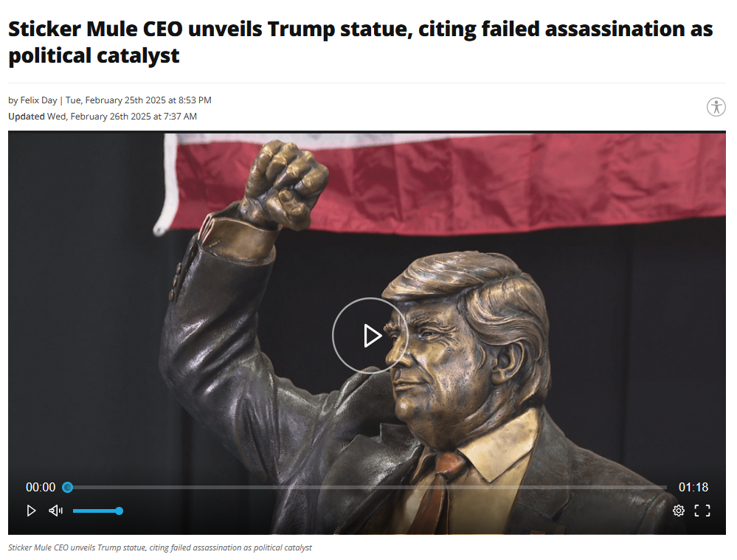
Task: Mute audio using the speaker icon
Action: tap(55, 511)
